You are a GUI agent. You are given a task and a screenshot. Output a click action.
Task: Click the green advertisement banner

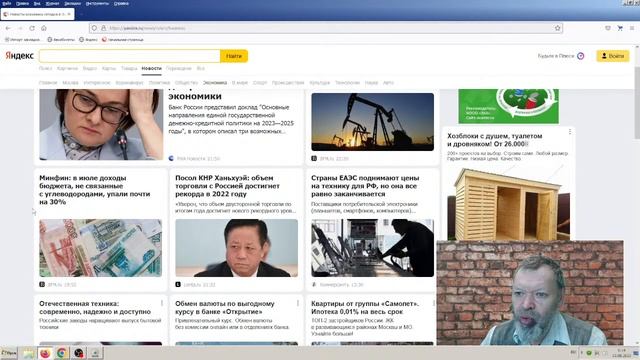tap(509, 106)
